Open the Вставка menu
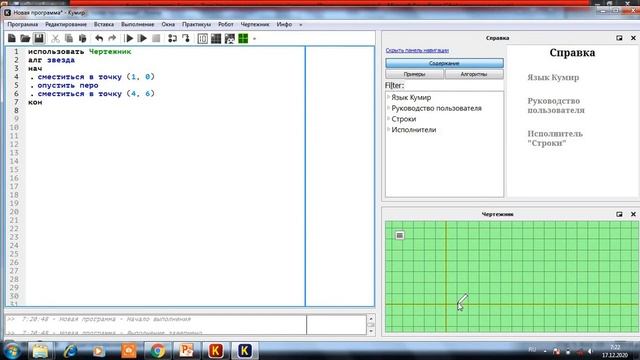Viewport: 640px width, 360px height. 104,24
